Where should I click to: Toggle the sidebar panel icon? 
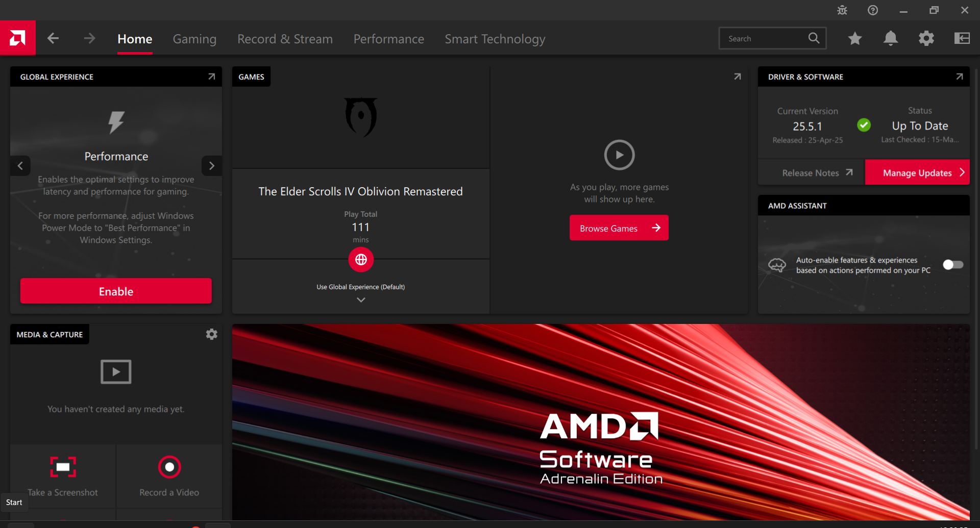click(x=962, y=38)
